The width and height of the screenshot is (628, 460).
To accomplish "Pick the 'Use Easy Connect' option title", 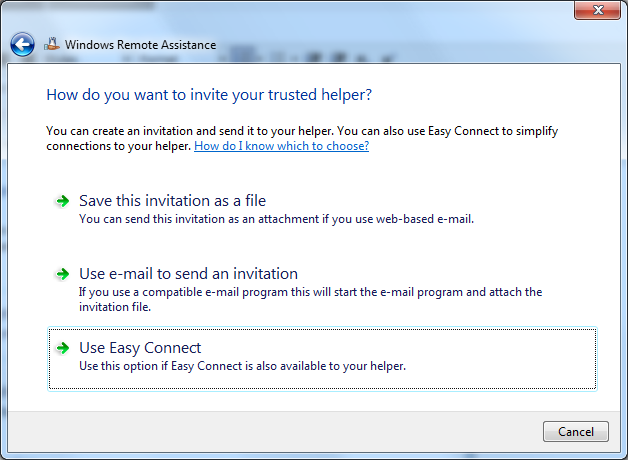I will click(x=140, y=348).
